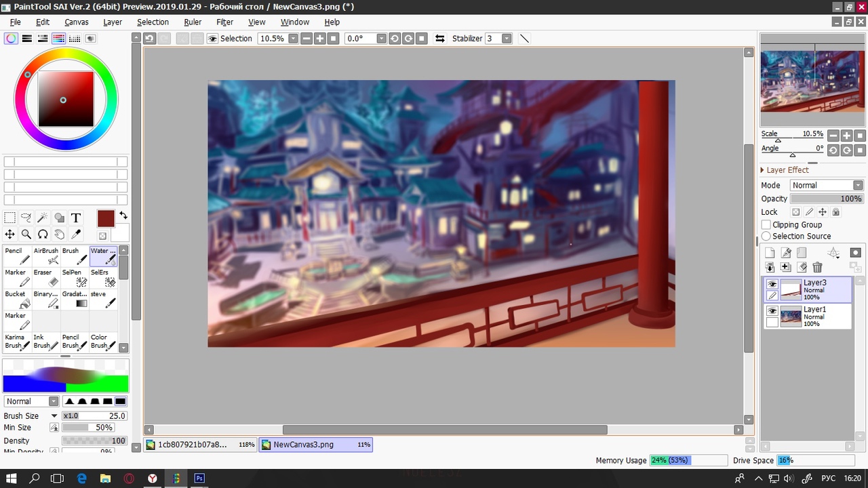Delete the selected layer with trash icon
Screen dimensions: 868x488
(817, 268)
